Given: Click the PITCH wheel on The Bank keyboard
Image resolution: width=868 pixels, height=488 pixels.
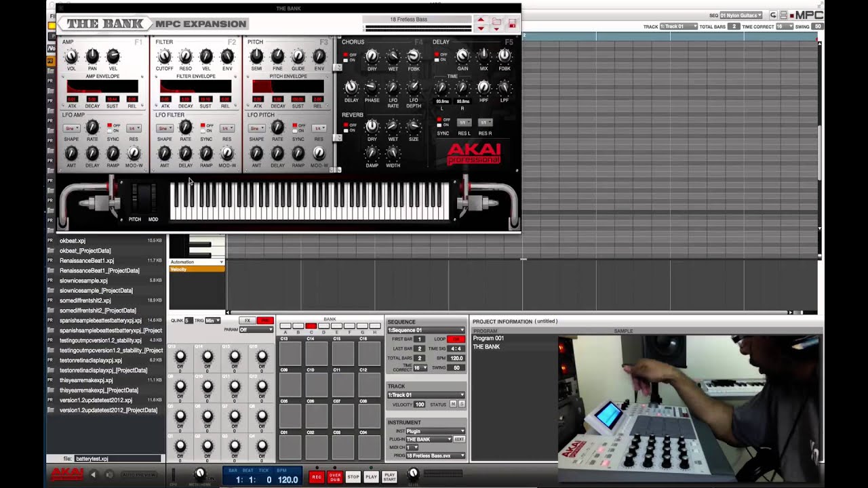Looking at the screenshot, I should pyautogui.click(x=134, y=198).
